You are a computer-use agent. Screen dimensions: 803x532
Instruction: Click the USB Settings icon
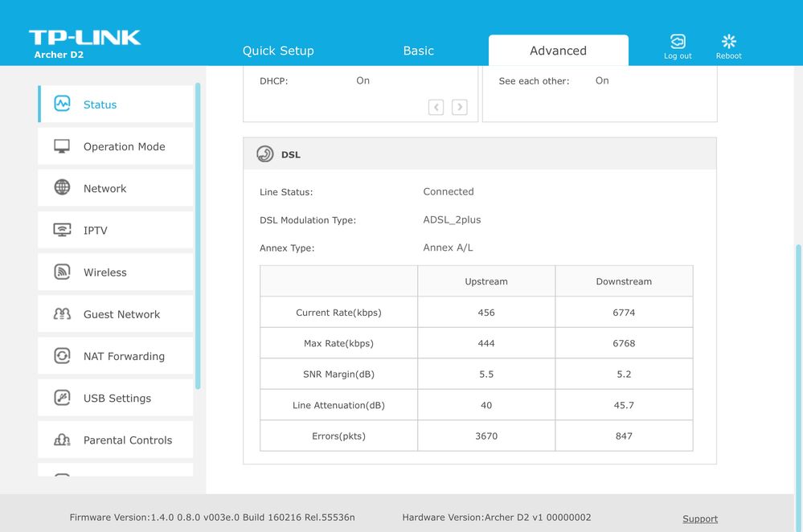(62, 397)
